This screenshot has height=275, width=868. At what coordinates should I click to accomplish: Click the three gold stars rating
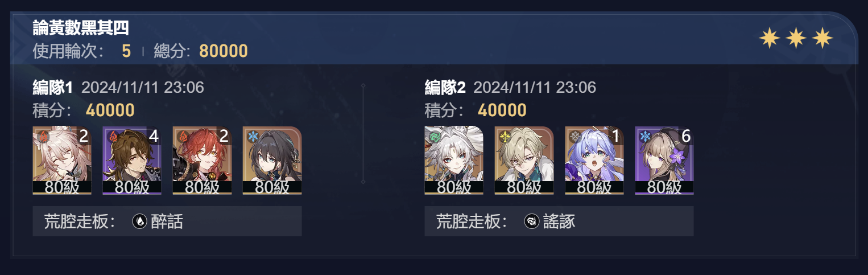tap(796, 38)
